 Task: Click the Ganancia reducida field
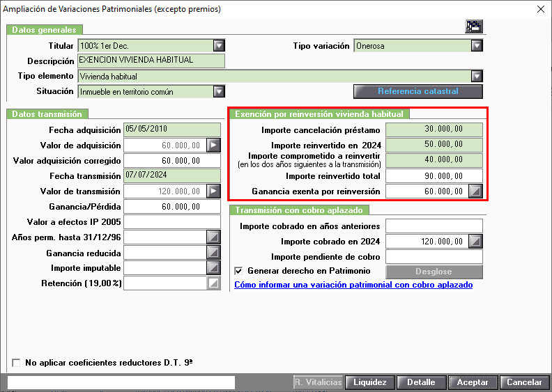164,253
